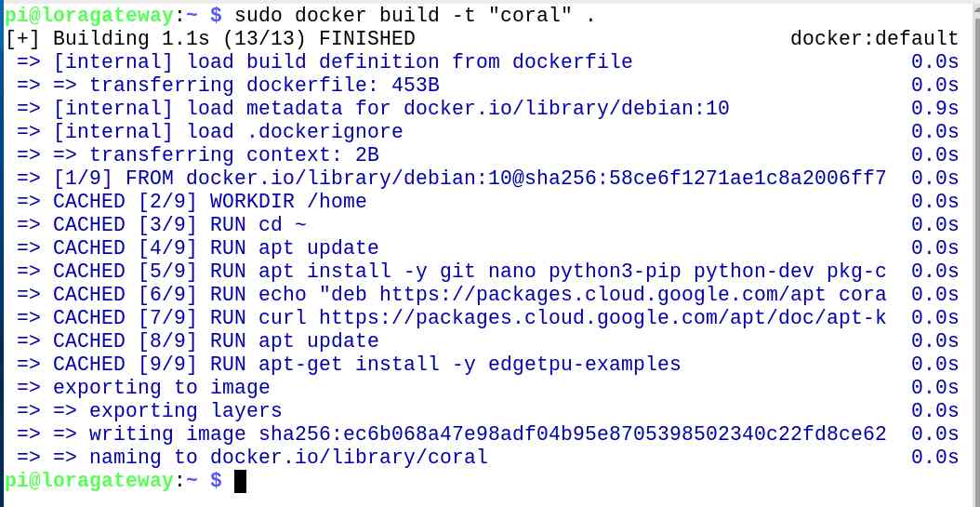Click the 'exporting layers' line
The image size is (980, 507).
(x=185, y=411)
